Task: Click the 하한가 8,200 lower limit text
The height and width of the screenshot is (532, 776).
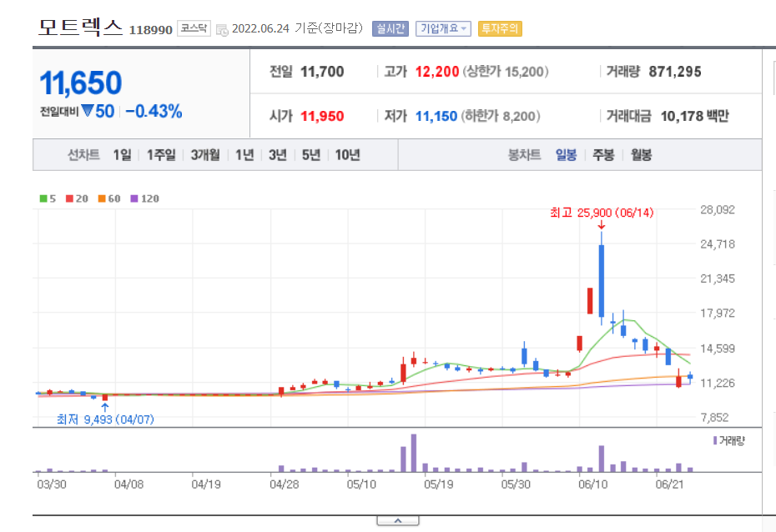Action: (x=501, y=116)
